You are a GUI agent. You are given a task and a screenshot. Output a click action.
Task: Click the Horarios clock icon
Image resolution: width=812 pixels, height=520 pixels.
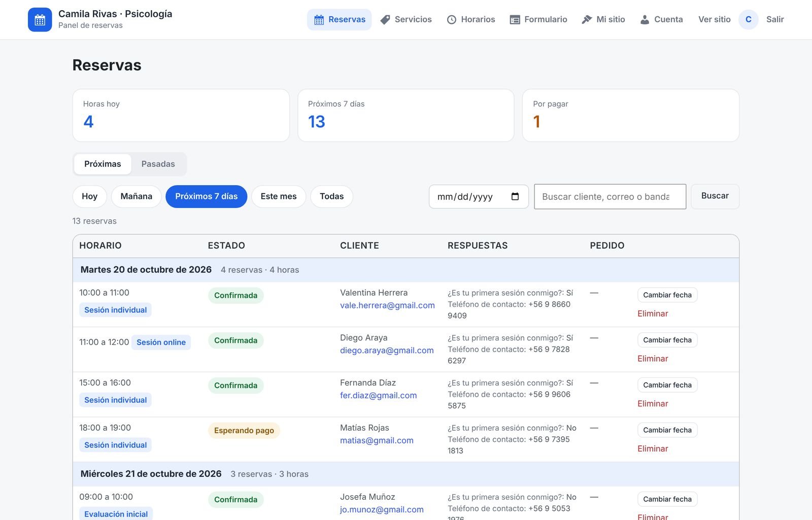pyautogui.click(x=452, y=20)
